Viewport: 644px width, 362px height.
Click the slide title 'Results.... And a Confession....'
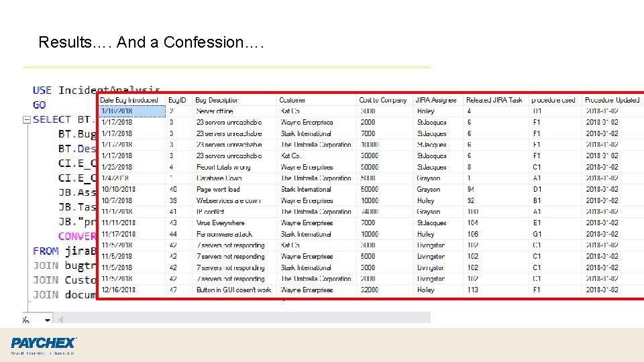click(151, 42)
